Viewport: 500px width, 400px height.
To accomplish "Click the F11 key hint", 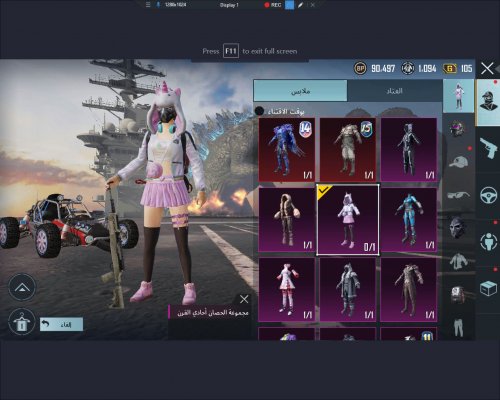I will point(231,51).
